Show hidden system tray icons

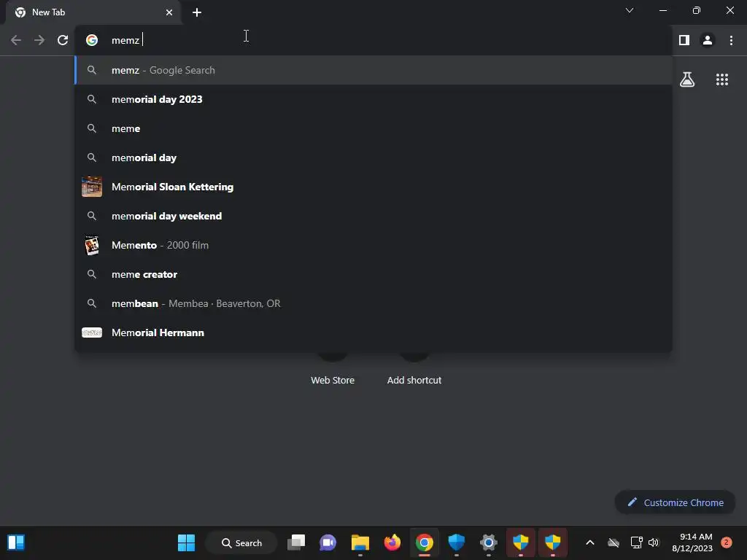tap(589, 542)
